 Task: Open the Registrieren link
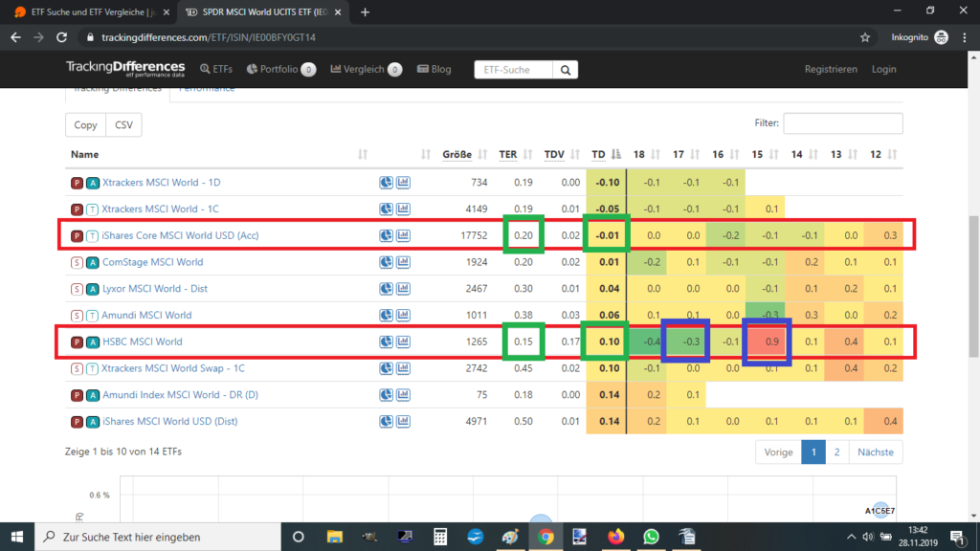(831, 69)
